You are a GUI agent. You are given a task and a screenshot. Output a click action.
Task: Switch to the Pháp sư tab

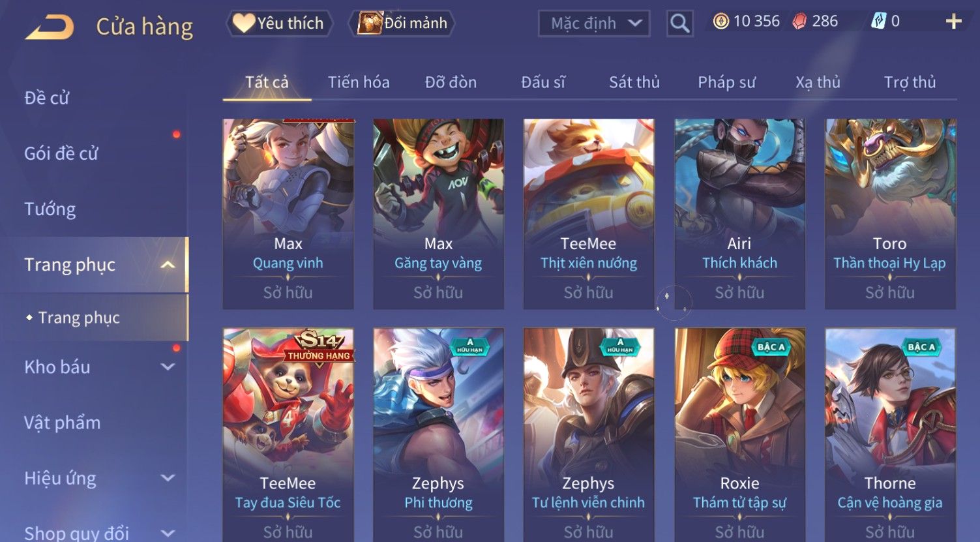tap(726, 82)
